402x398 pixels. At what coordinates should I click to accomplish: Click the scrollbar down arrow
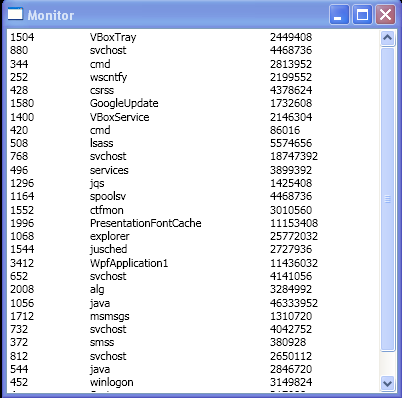pos(387,383)
